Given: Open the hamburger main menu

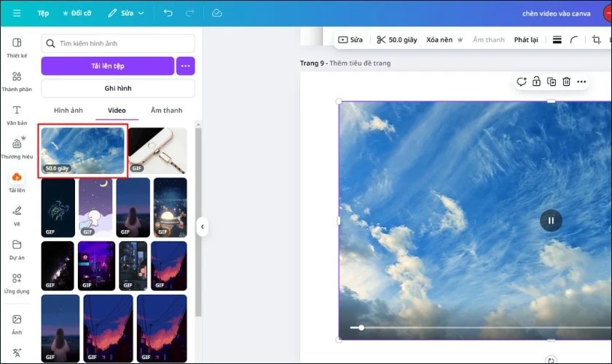Looking at the screenshot, I should (17, 13).
